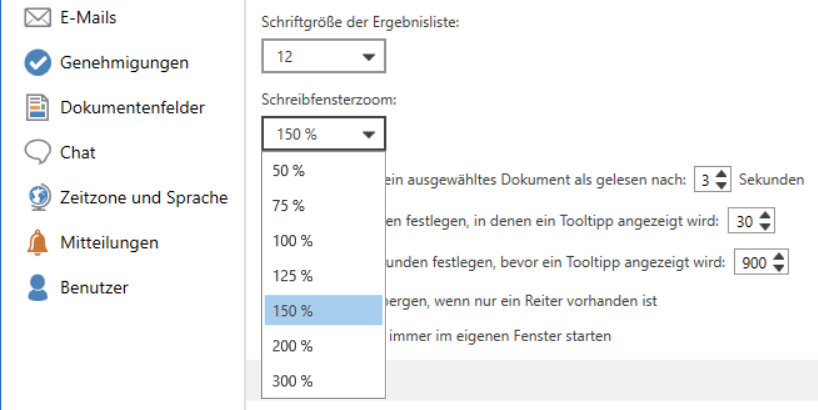The image size is (818, 410).
Task: Click the stepper arrows beside value 30
Action: point(767,221)
